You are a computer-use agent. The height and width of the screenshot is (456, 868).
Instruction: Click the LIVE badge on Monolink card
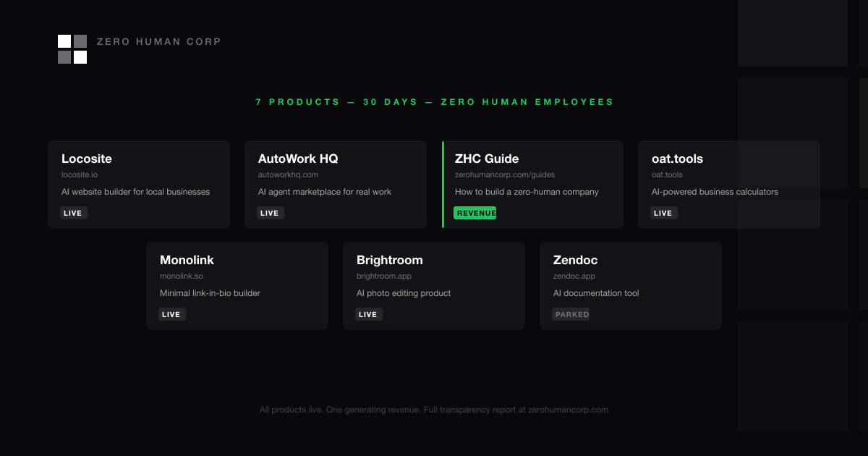pos(172,314)
